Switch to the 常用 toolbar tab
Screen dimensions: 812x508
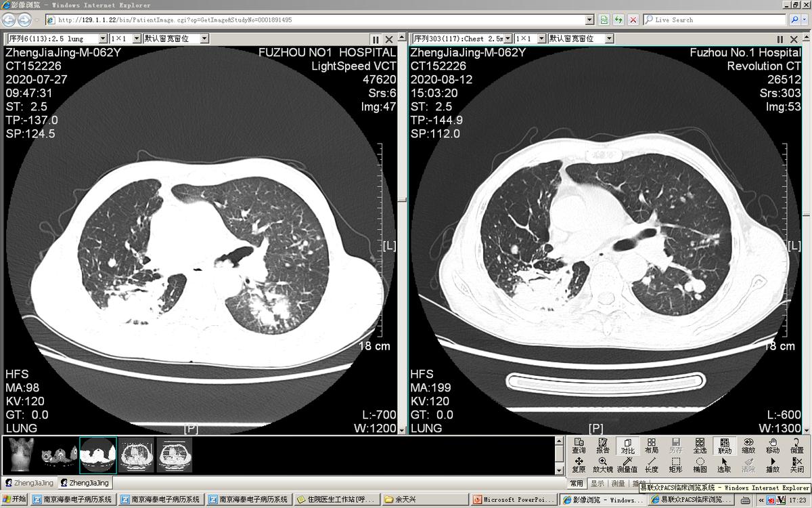[x=577, y=484]
